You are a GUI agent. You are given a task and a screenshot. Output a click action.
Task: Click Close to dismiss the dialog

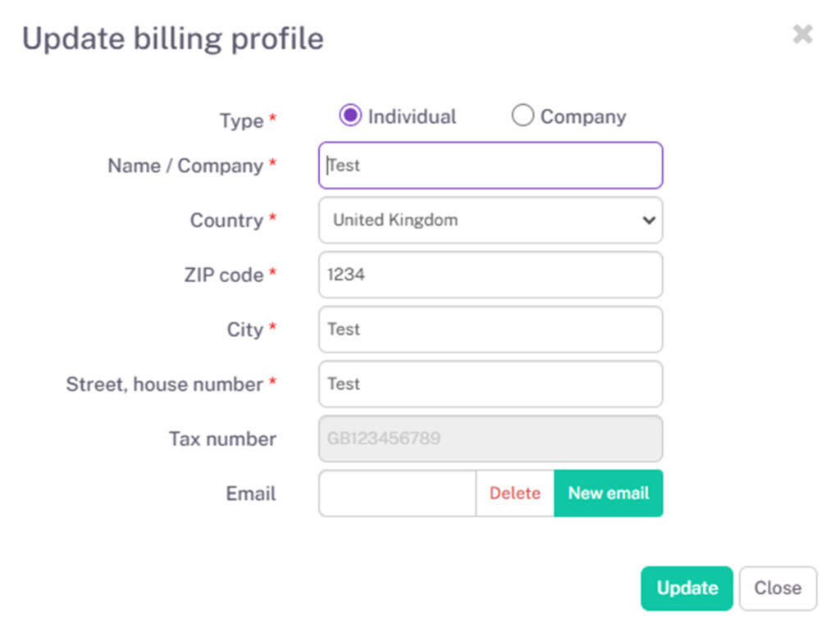[x=778, y=588]
